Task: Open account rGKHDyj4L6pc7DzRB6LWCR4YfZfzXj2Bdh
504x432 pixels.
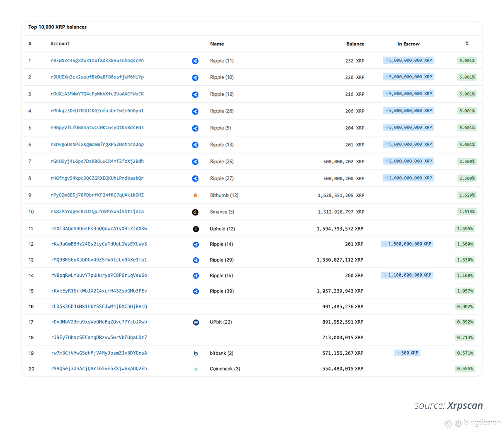Action: 97,161
